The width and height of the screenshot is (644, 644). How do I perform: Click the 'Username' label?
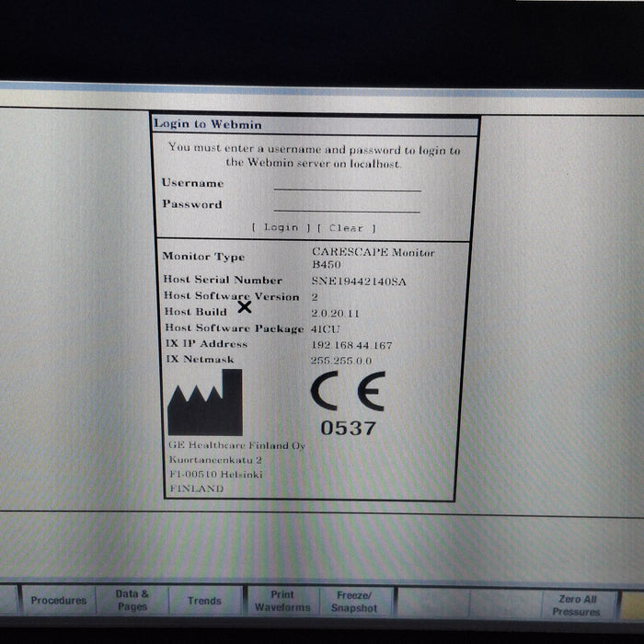[192, 183]
